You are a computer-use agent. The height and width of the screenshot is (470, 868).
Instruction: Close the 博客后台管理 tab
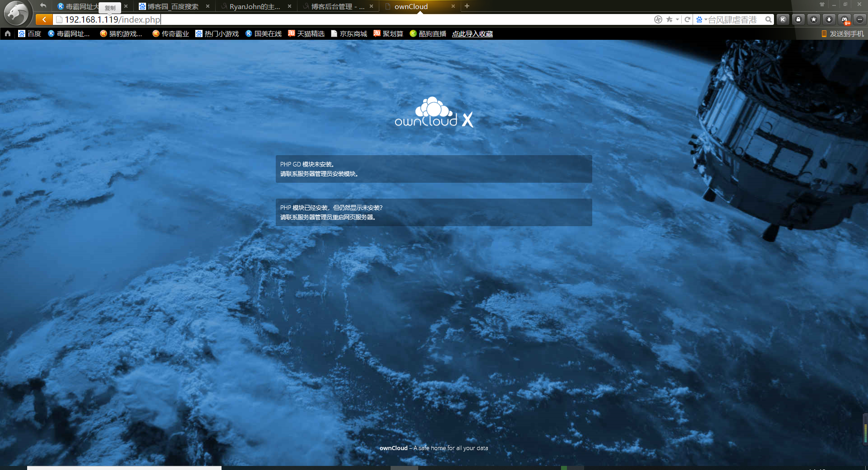[x=372, y=6]
